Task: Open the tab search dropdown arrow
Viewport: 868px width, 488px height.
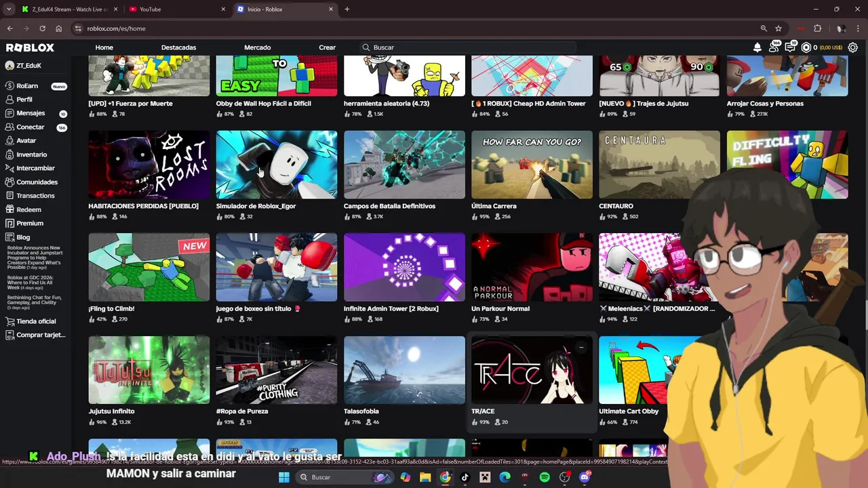Action: (x=9, y=9)
